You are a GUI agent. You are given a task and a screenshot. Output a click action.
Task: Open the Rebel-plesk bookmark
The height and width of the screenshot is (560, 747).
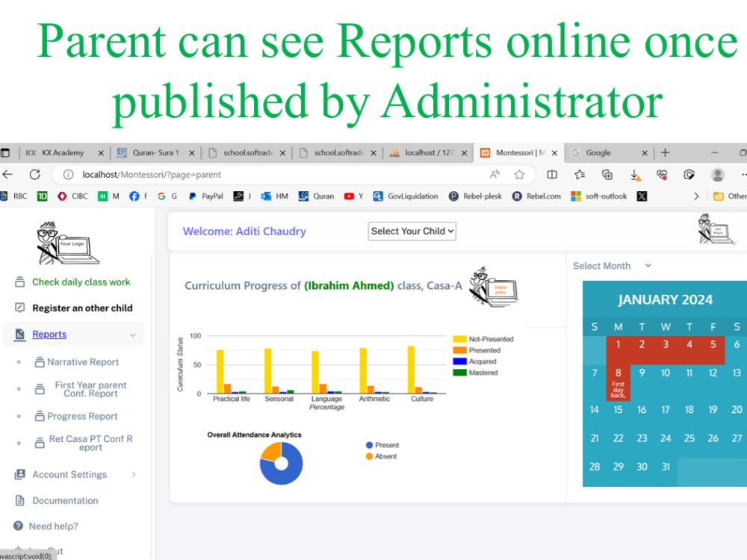click(475, 196)
